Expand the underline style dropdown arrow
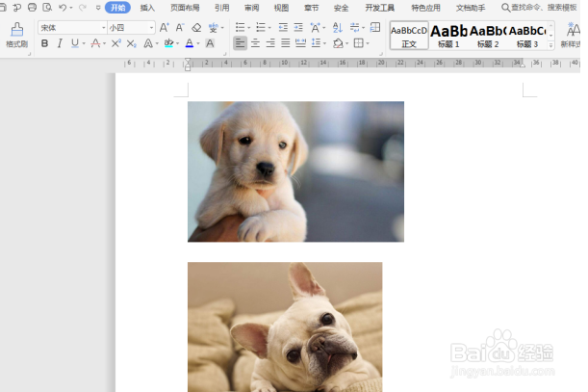Image resolution: width=588 pixels, height=392 pixels. click(x=84, y=44)
